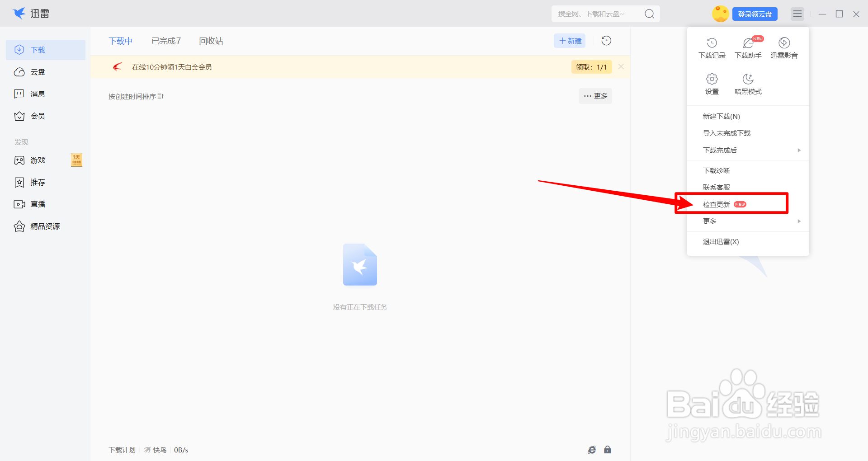Click the 新建 new task button
The width and height of the screenshot is (868, 461).
[570, 41]
